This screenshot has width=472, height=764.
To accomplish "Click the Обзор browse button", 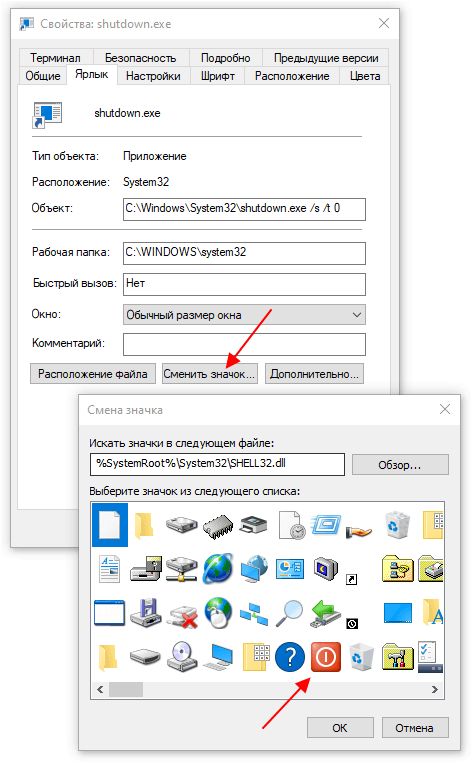I will coord(400,465).
